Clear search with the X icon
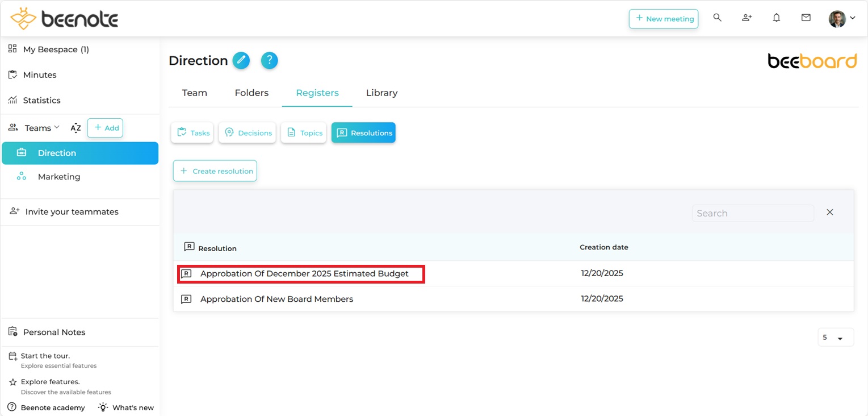This screenshot has width=868, height=416. (829, 213)
